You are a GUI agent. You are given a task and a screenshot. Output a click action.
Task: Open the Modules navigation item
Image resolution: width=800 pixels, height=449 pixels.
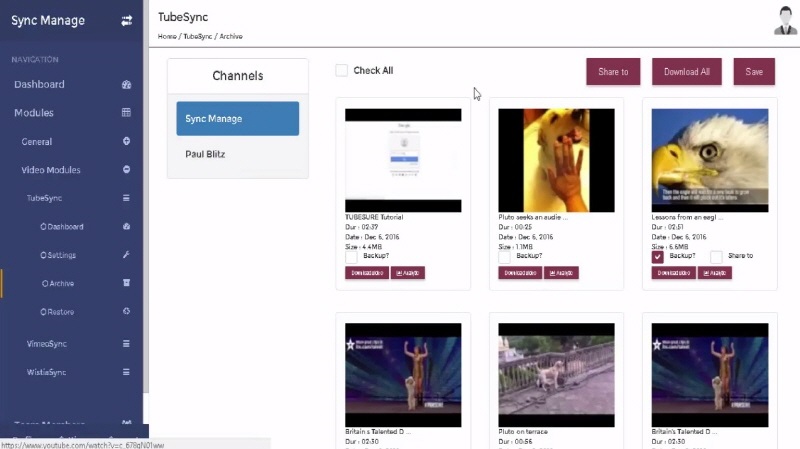(x=34, y=113)
